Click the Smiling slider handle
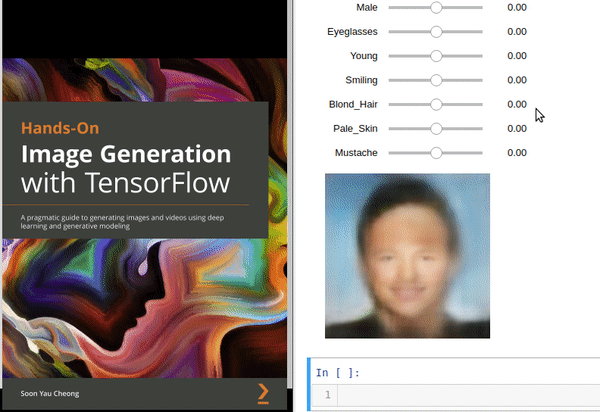Viewport: 600px width, 412px height. click(436, 80)
